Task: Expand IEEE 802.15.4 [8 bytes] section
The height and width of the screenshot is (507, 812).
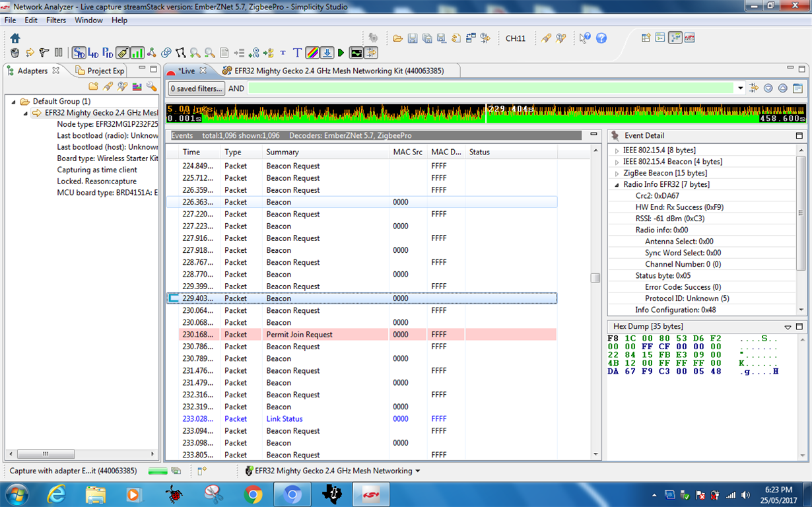Action: coord(617,151)
